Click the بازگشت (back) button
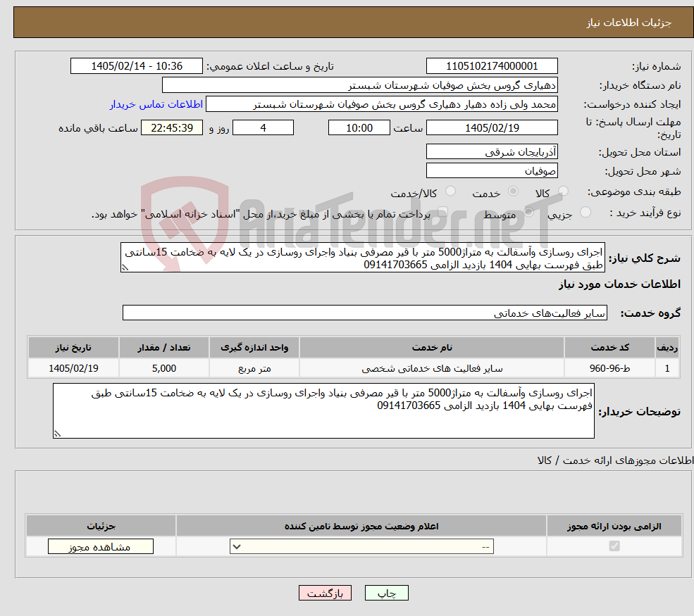Viewport: 694px width, 616px height. (325, 593)
